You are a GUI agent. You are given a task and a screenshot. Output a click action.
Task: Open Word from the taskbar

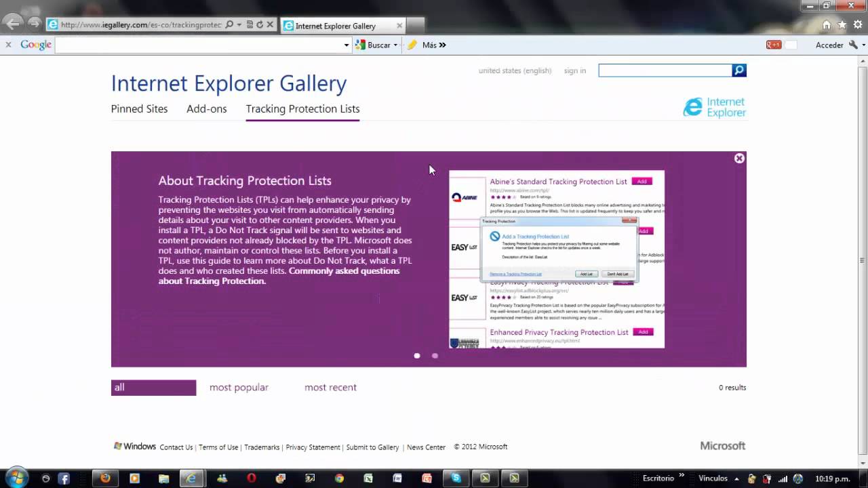[x=397, y=479]
